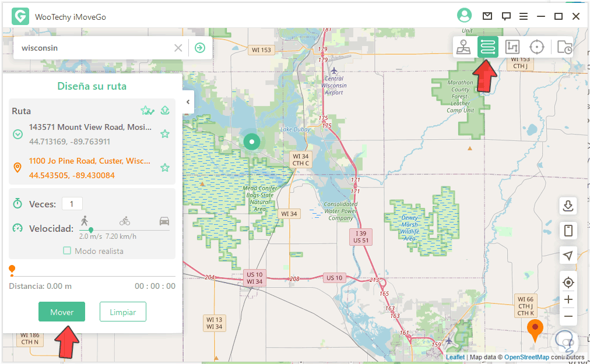Click the Velocidad speed slider handle
The height and width of the screenshot is (364, 590).
91,229
